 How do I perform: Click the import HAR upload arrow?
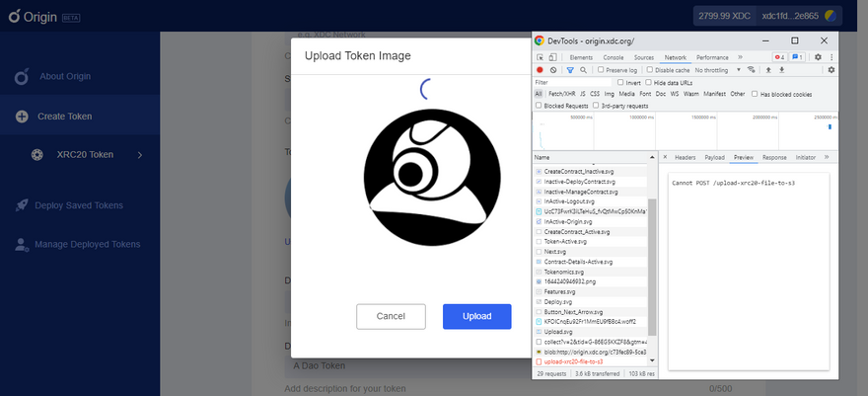[x=767, y=70]
